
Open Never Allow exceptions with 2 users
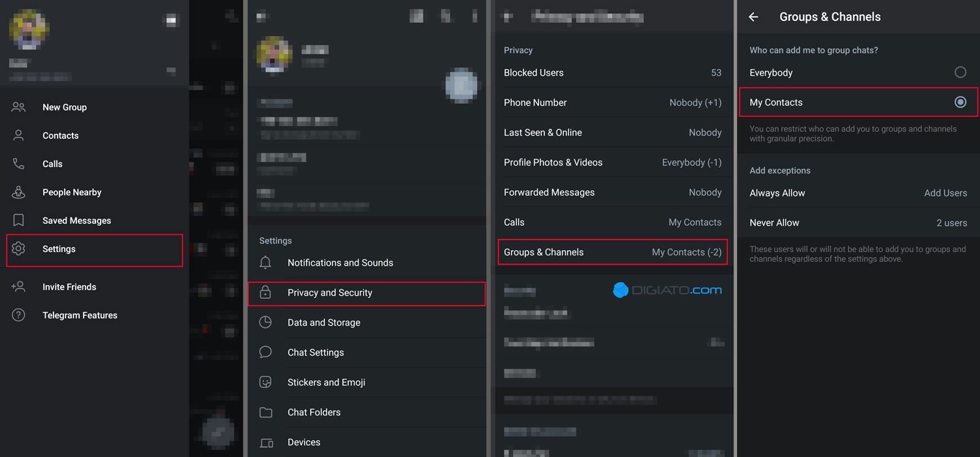858,223
